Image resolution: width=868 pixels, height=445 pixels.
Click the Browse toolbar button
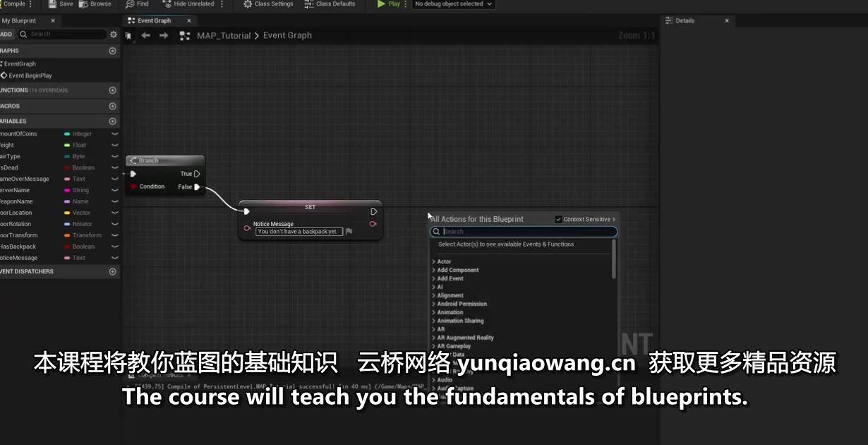tap(95, 4)
